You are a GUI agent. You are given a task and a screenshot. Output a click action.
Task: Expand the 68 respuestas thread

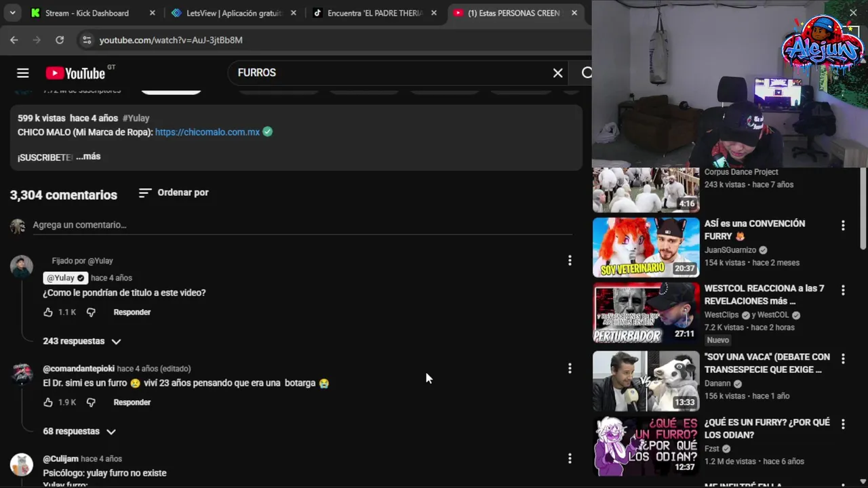pos(79,431)
